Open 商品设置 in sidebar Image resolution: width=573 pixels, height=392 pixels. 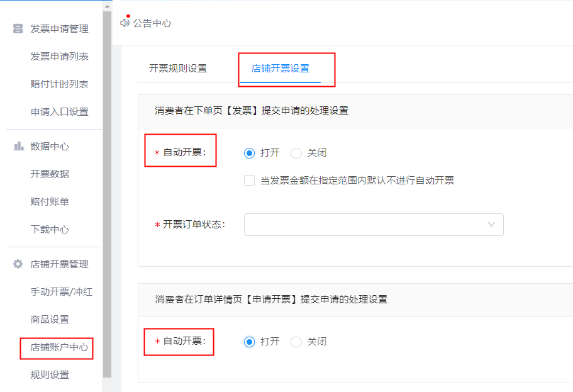(50, 319)
